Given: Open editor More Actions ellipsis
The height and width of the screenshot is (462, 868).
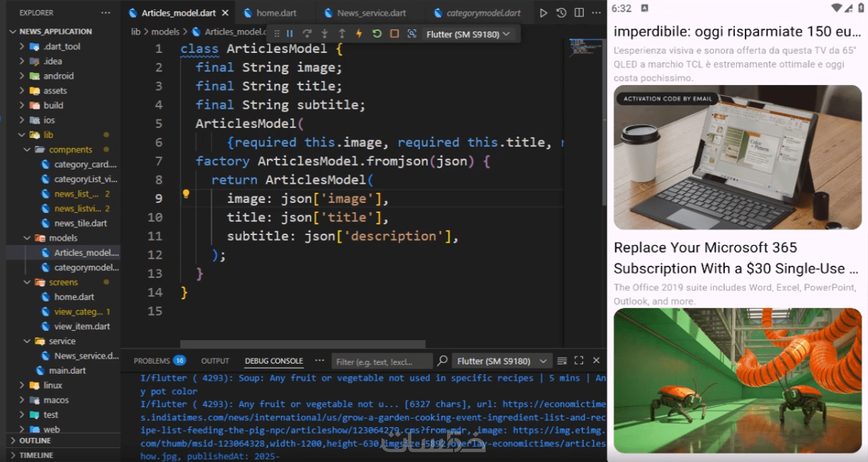Looking at the screenshot, I should coord(596,13).
